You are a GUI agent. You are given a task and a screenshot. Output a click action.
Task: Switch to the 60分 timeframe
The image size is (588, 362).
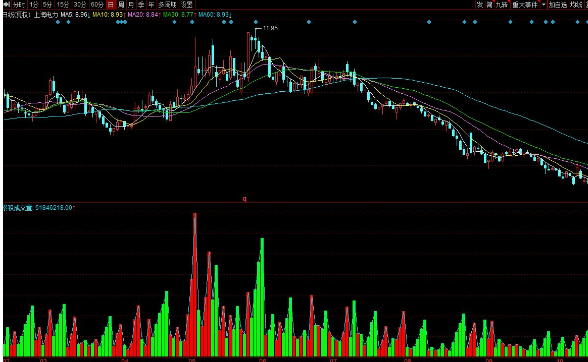click(x=97, y=5)
